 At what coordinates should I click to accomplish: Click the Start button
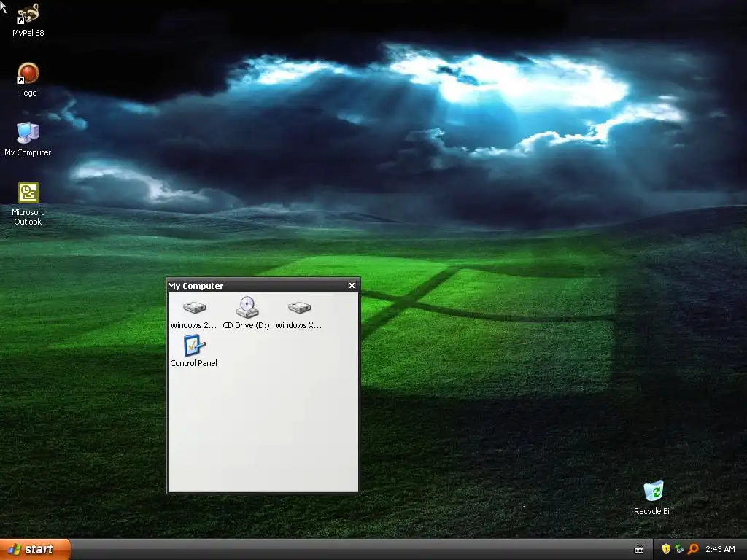pos(35,550)
